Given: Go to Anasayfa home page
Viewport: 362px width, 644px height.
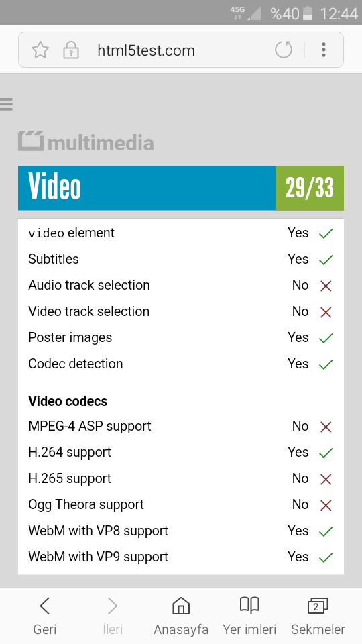Looking at the screenshot, I should [x=181, y=616].
